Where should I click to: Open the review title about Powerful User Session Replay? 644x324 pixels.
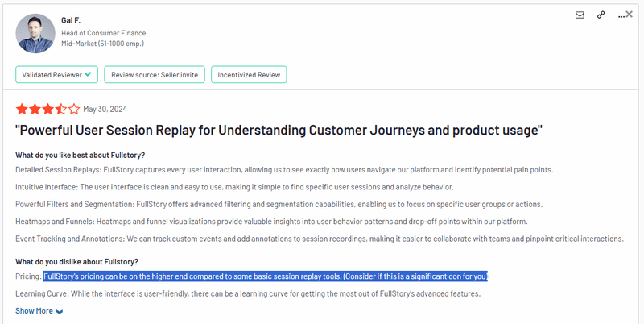[x=279, y=131]
